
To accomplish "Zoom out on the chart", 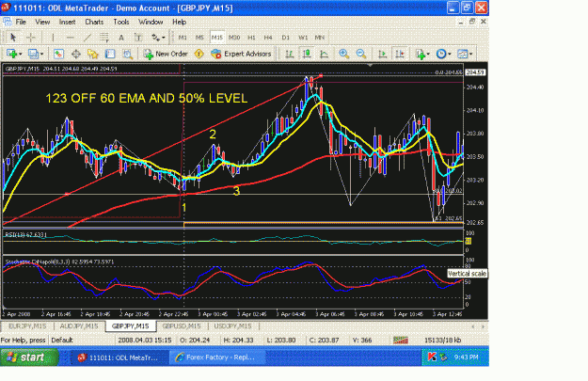I will 360,54.
